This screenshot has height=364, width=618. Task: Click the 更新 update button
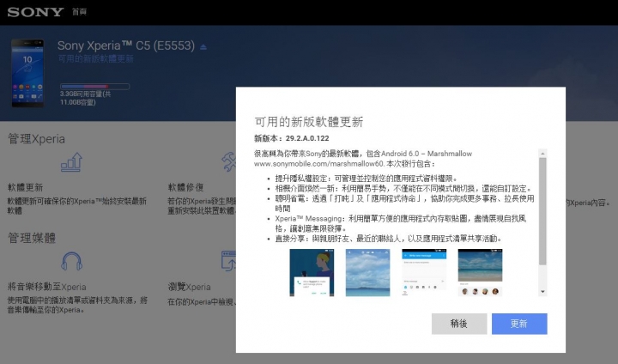[x=519, y=324]
